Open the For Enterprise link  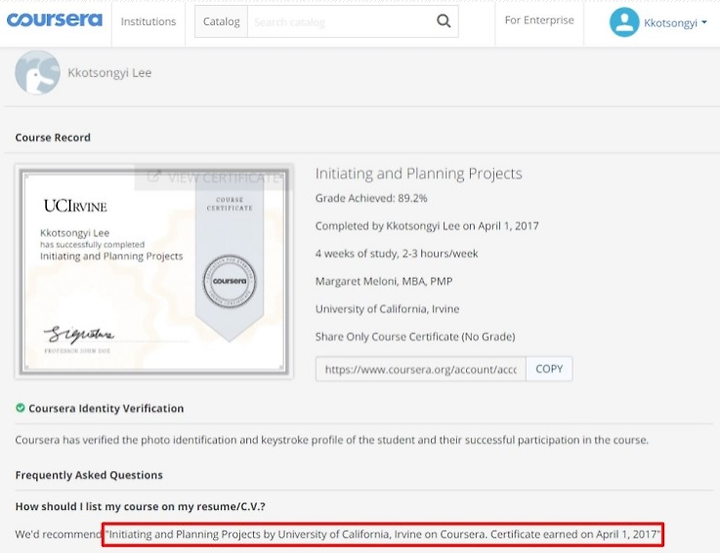pyautogui.click(x=539, y=20)
